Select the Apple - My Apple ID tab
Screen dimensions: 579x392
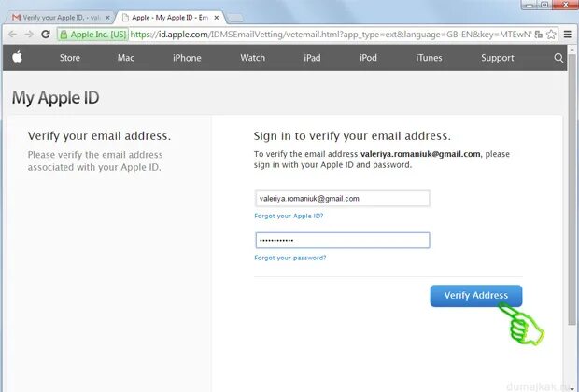point(170,18)
